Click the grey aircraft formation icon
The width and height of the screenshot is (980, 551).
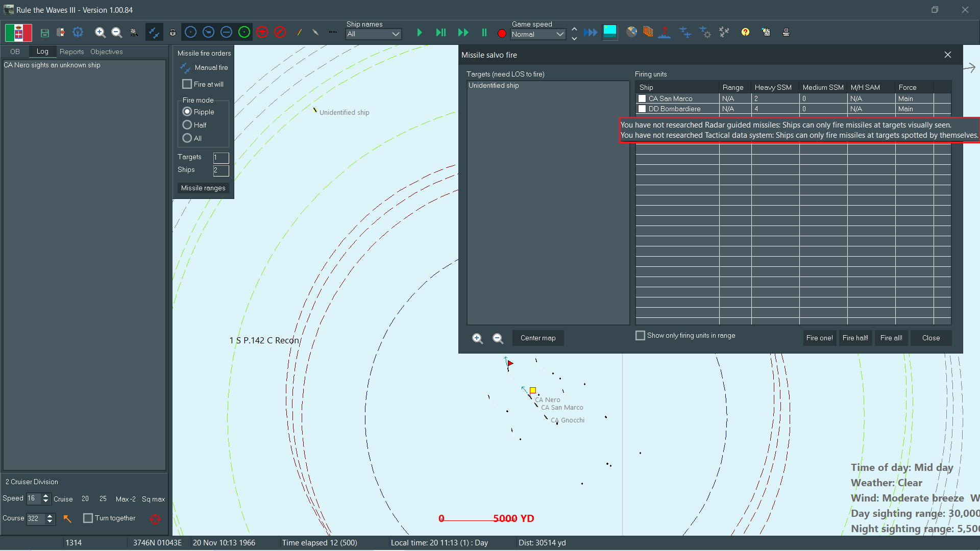724,32
